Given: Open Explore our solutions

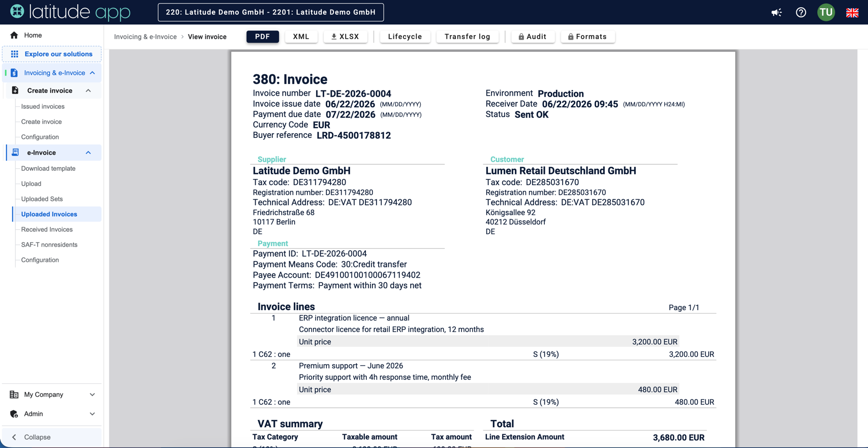Looking at the screenshot, I should point(52,54).
